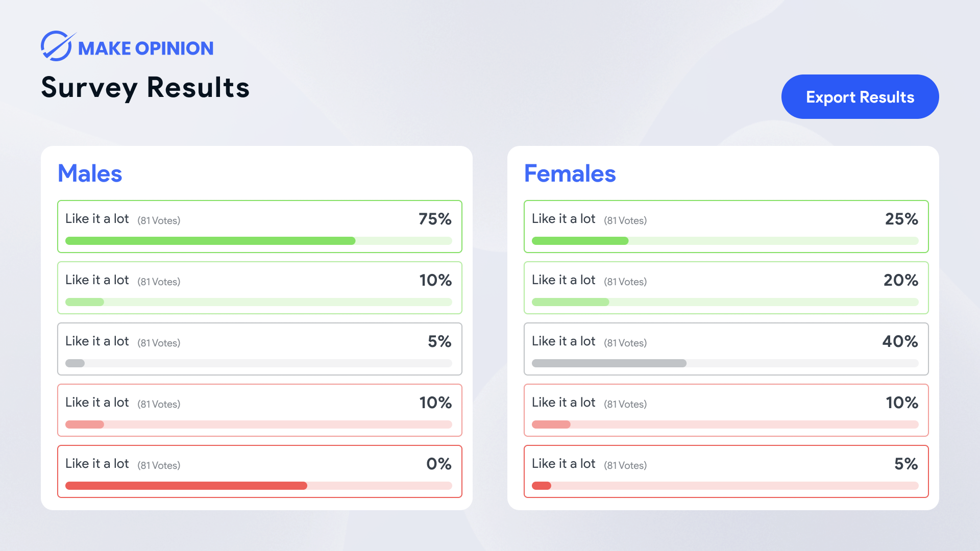Image resolution: width=980 pixels, height=551 pixels.
Task: Click the green 25% bar under Females
Action: [x=580, y=241]
